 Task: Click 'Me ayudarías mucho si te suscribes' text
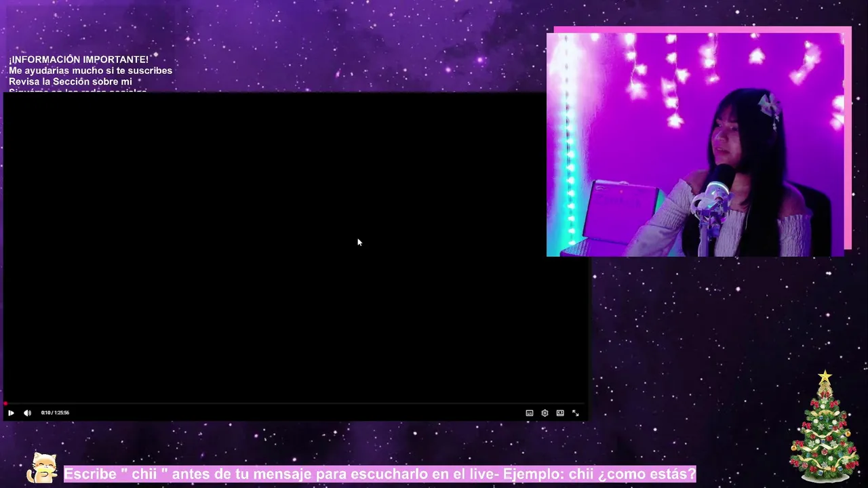pyautogui.click(x=90, y=70)
